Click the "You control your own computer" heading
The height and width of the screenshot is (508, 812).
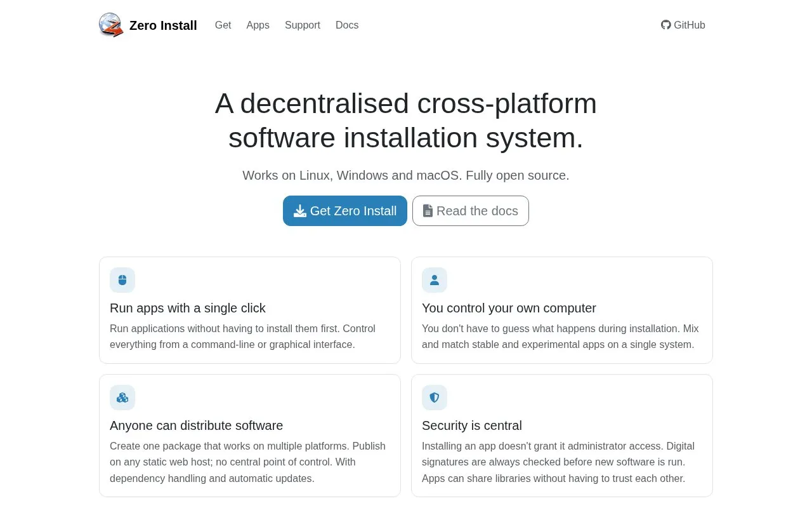(x=509, y=308)
